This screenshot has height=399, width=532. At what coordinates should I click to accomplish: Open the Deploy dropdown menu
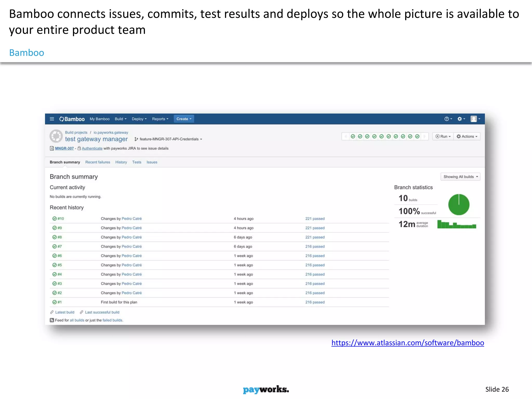pos(139,119)
